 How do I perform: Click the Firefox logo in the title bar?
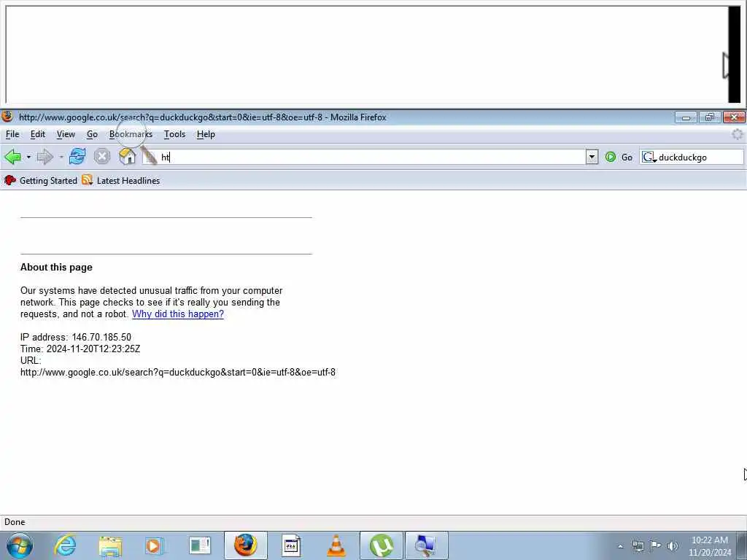click(x=7, y=117)
